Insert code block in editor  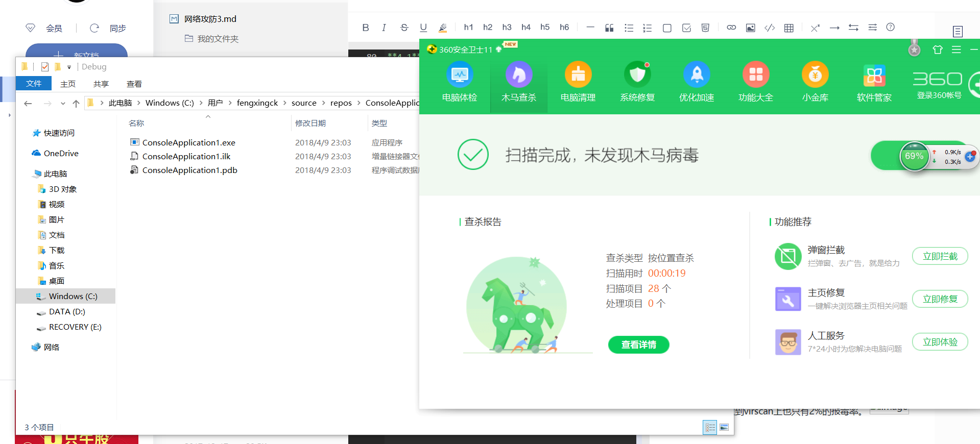pos(770,28)
